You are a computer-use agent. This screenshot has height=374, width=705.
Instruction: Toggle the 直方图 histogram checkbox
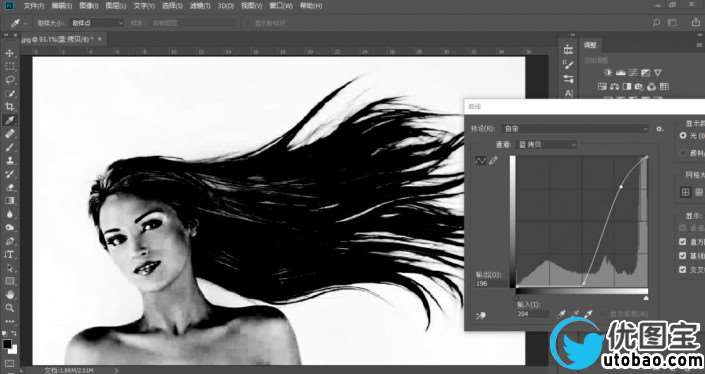click(683, 242)
